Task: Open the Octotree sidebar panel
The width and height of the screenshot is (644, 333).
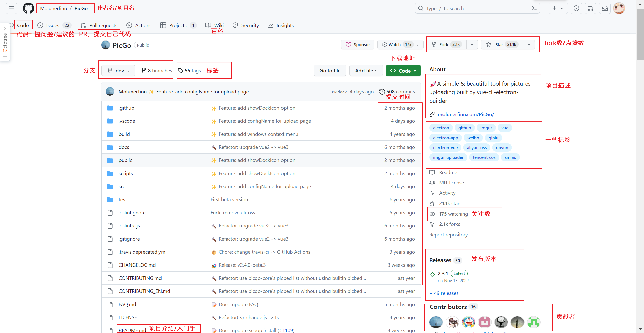Action: pos(5,43)
